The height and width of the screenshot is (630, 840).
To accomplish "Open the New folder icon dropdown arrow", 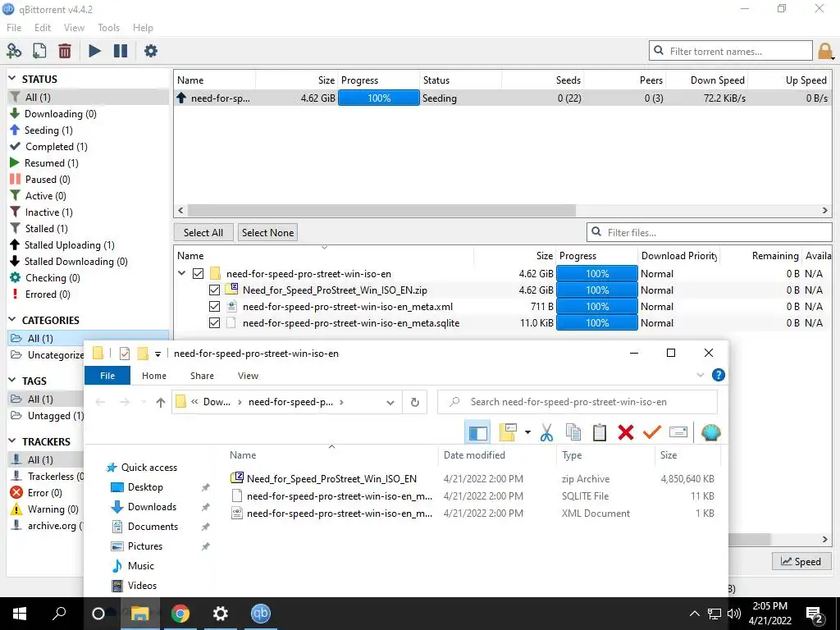I will (x=527, y=432).
